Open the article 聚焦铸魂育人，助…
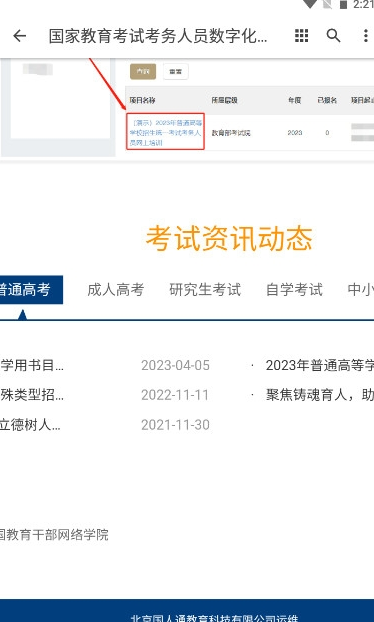Image resolution: width=374 pixels, height=622 pixels. point(320,395)
